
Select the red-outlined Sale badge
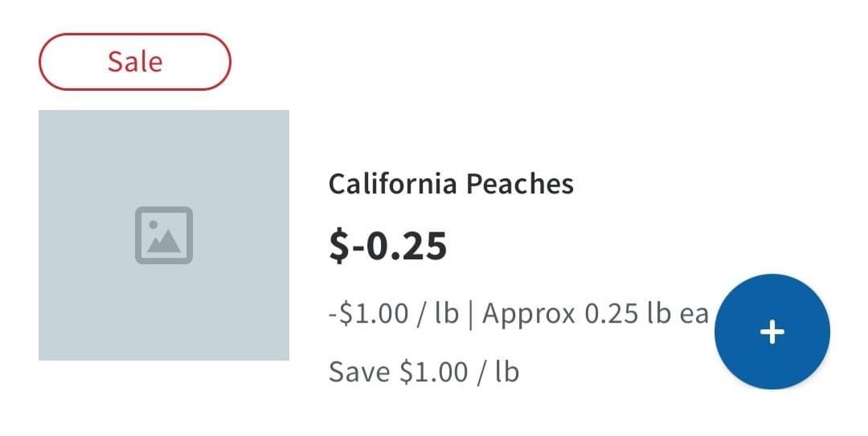pyautogui.click(x=135, y=62)
